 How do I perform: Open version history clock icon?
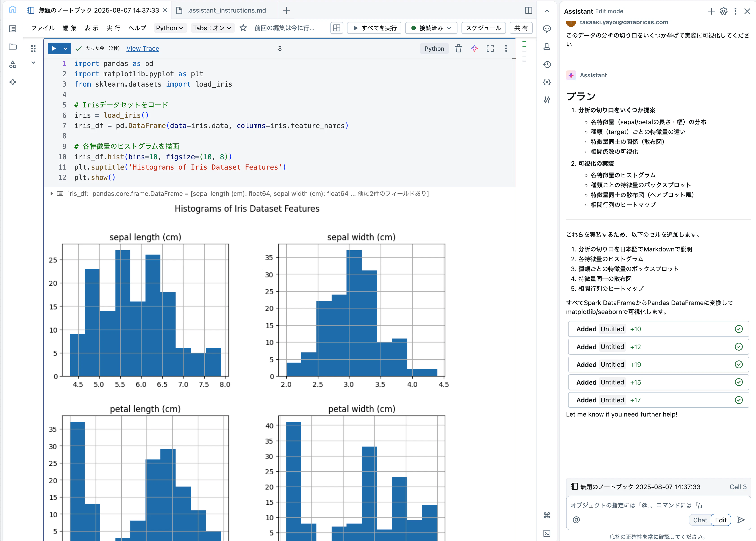pyautogui.click(x=547, y=64)
